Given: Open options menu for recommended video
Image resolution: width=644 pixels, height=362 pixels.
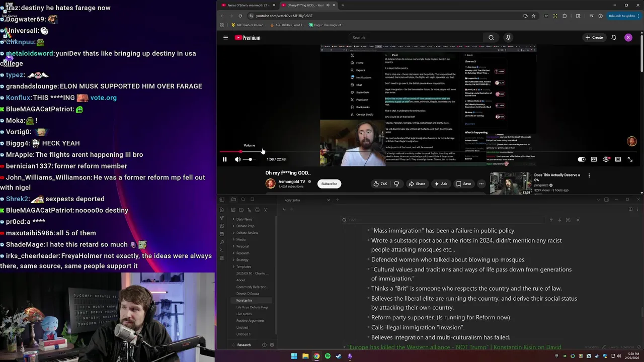Looking at the screenshot, I should (x=589, y=175).
